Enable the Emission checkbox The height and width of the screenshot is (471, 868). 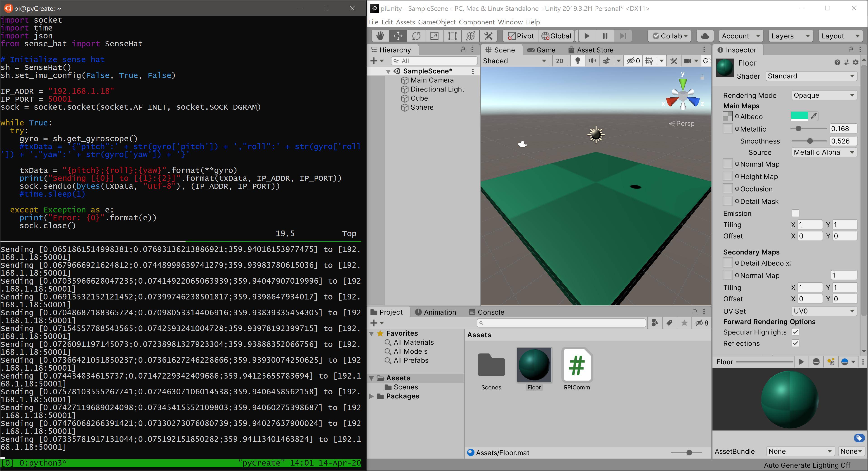[795, 213]
